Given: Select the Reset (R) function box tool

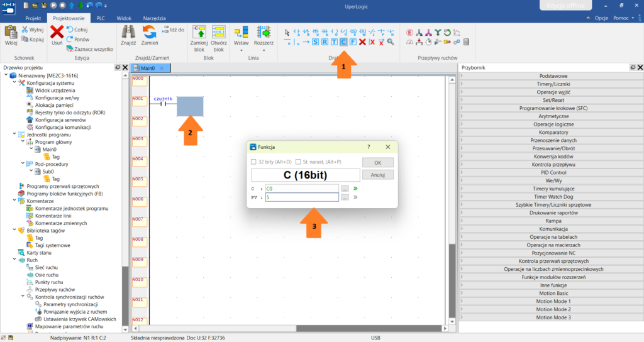Looking at the screenshot, I should click(325, 42).
